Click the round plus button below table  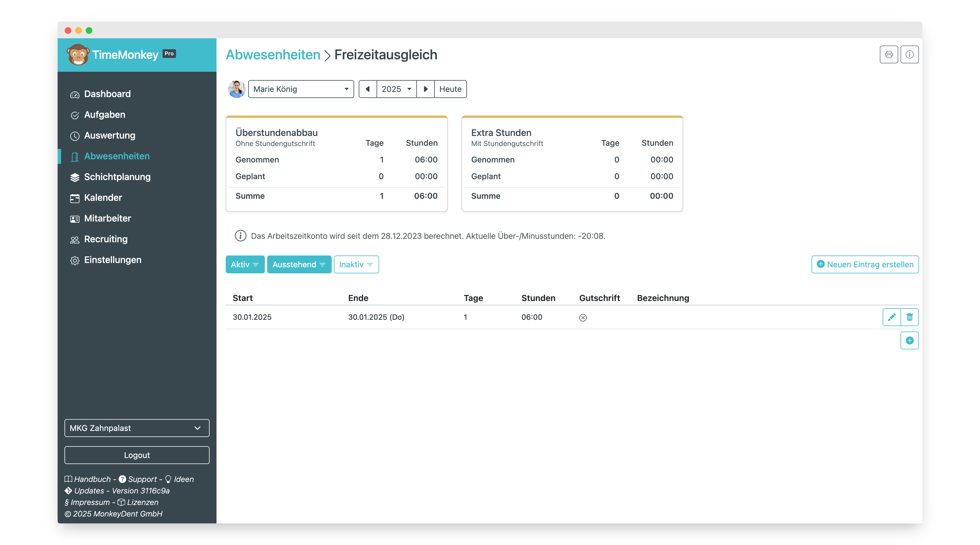coord(909,340)
